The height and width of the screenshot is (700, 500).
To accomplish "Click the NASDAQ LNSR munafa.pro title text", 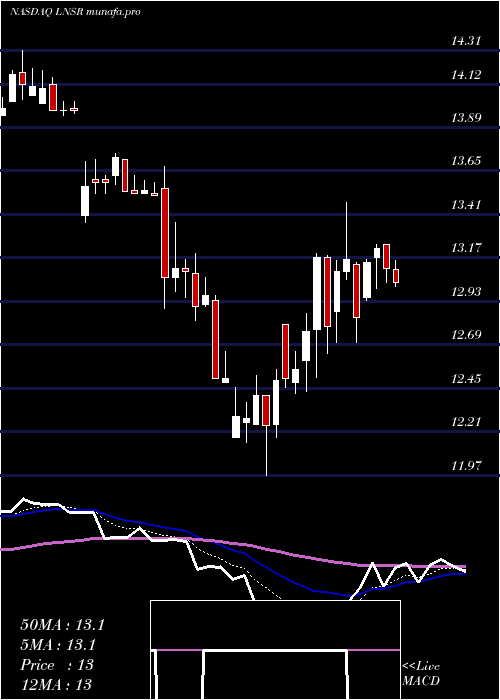I will coord(75,12).
